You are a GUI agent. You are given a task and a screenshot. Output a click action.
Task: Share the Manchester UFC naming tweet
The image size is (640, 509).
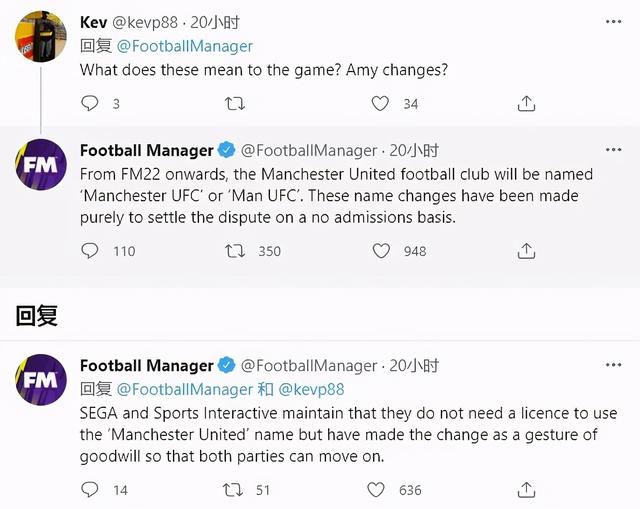tap(525, 251)
